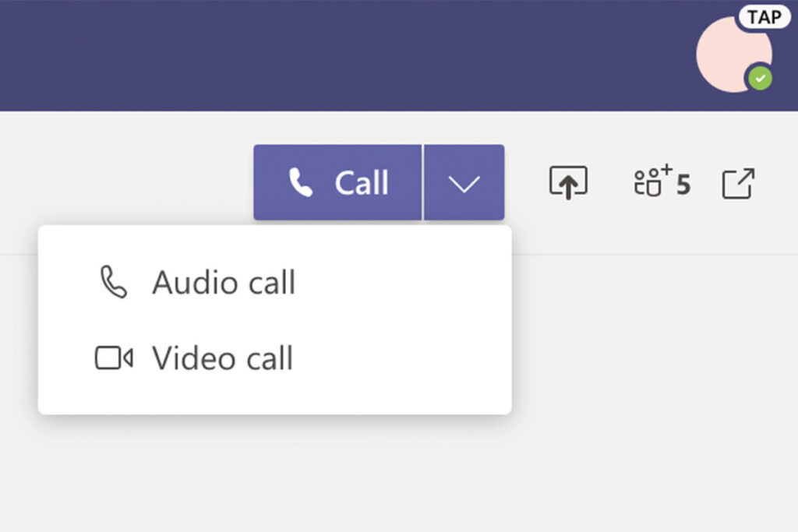
Task: Toggle your presence status on the avatar badge
Action: tap(759, 78)
